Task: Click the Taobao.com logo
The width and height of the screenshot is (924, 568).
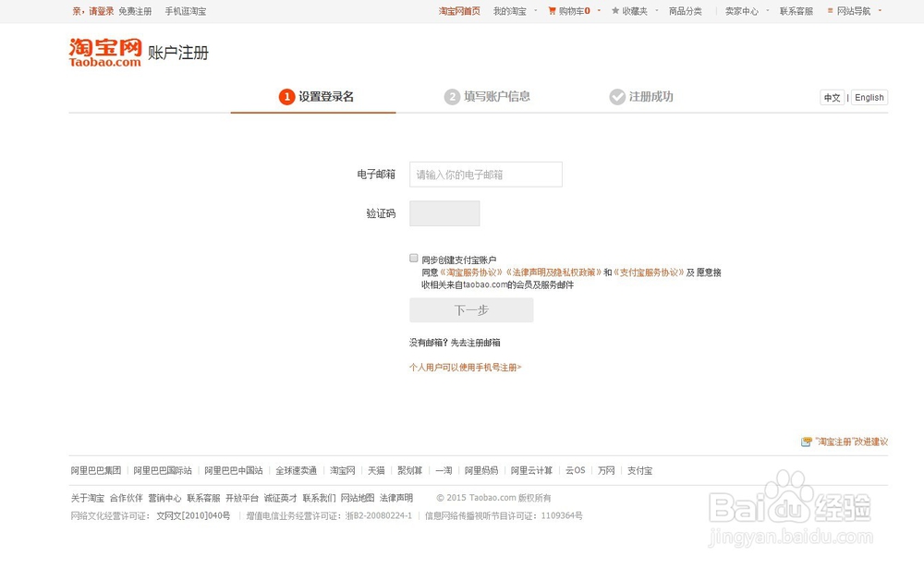Action: coord(105,53)
